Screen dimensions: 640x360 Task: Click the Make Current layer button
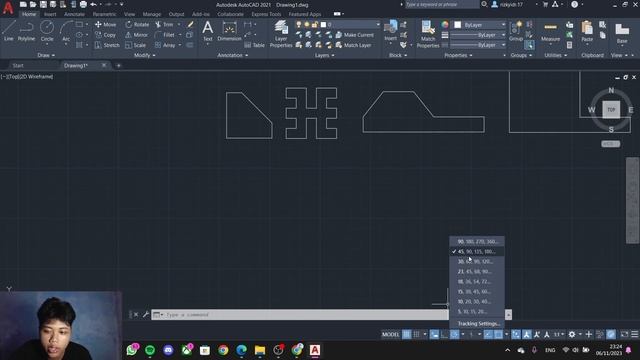click(x=355, y=35)
